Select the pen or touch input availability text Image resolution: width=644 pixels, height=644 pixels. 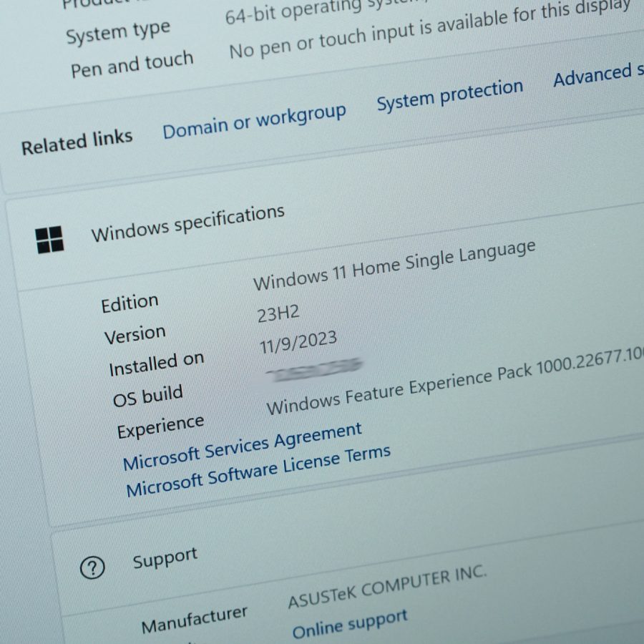click(429, 29)
